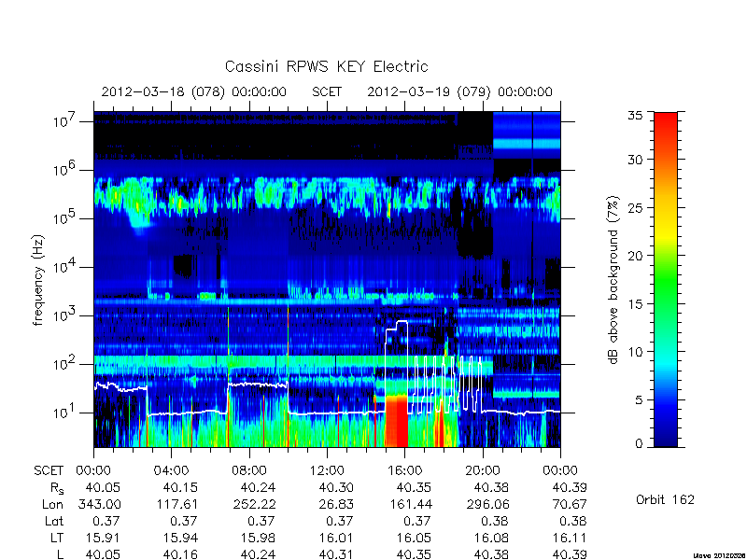Click the 5 label on the color scale
747x560 pixels.
[x=639, y=399]
